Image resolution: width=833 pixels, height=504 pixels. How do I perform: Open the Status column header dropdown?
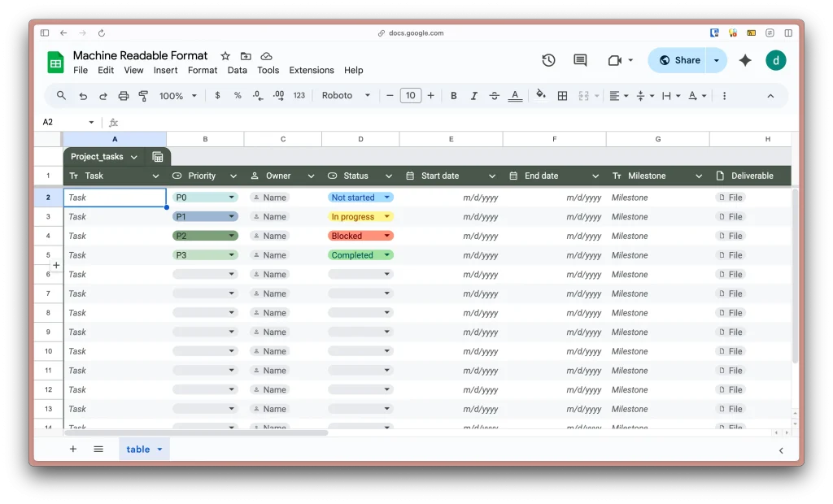coord(388,176)
